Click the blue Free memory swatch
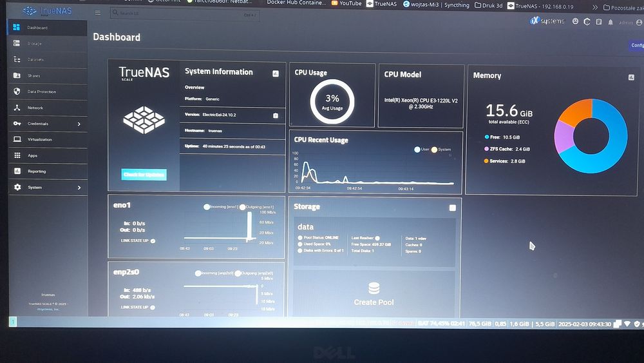 pos(487,137)
